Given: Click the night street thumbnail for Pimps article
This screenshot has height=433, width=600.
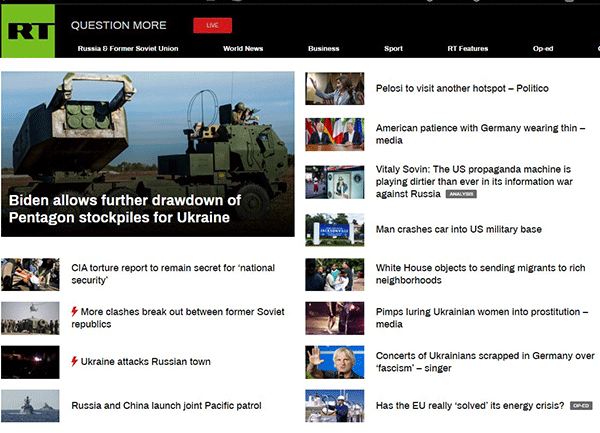Looking at the screenshot, I should [x=334, y=318].
